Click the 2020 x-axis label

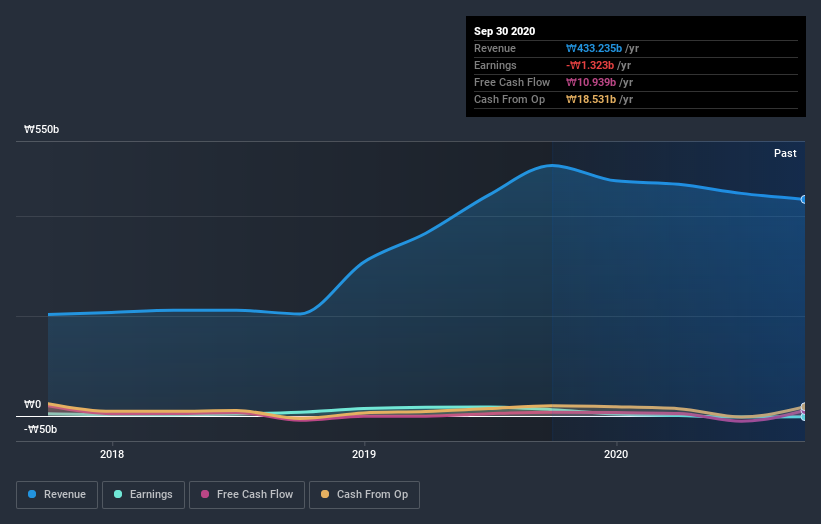tap(616, 454)
